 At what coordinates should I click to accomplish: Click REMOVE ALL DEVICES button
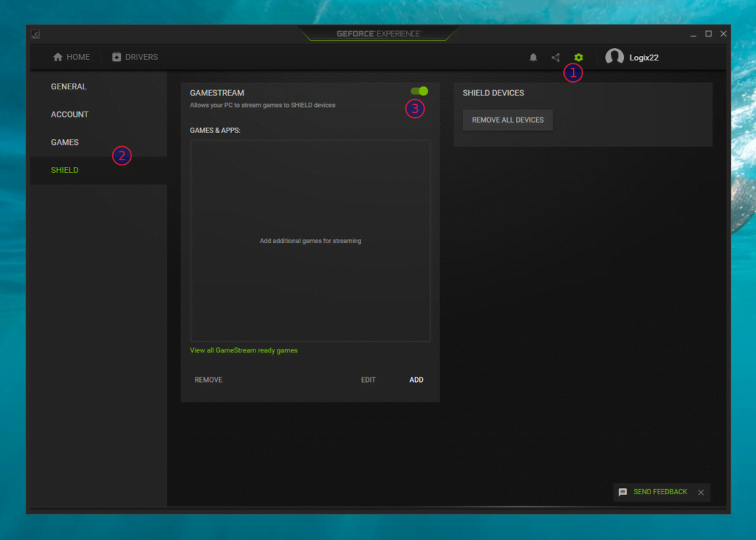pyautogui.click(x=508, y=120)
